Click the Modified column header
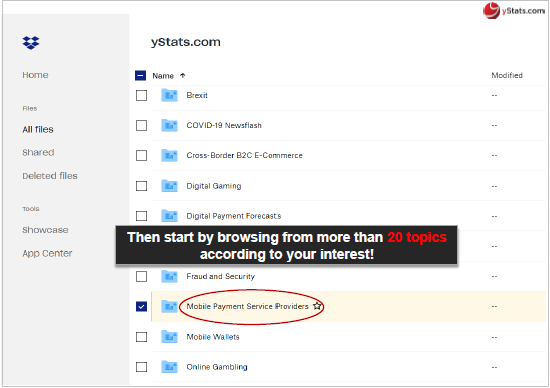The height and width of the screenshot is (388, 550). click(507, 75)
